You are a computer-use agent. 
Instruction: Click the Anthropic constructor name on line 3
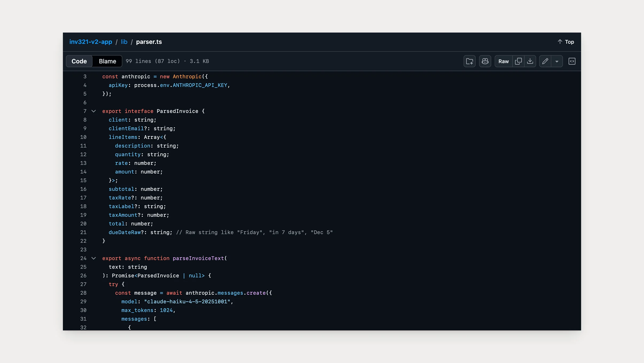187,76
